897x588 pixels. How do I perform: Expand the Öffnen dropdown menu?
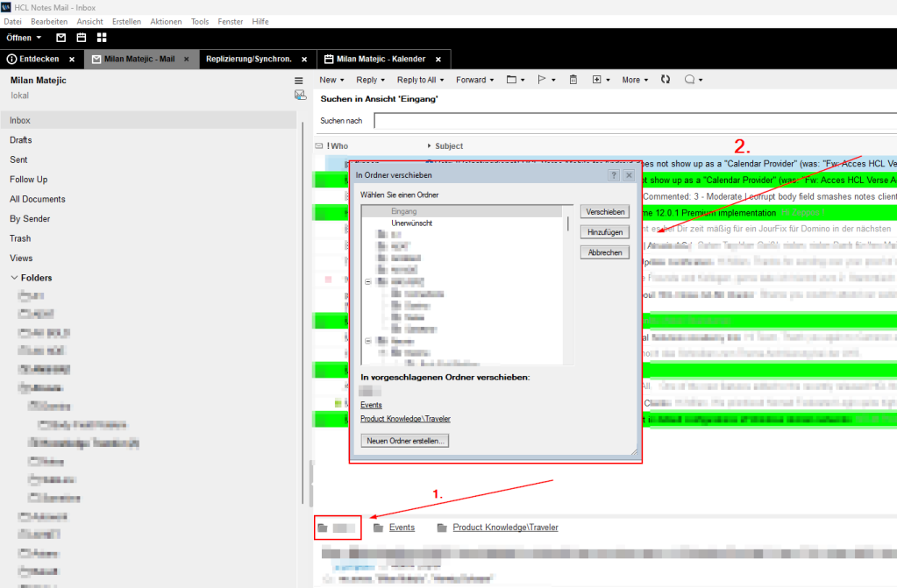[24, 38]
